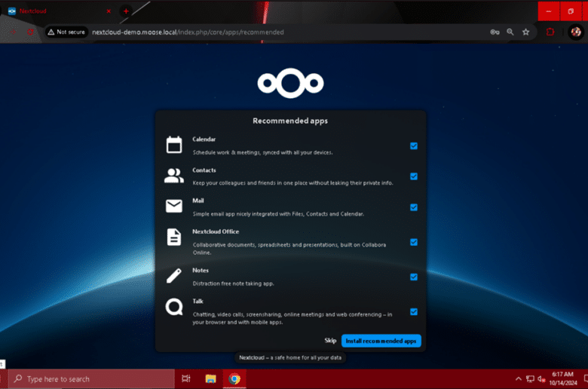Screen dimensions: 588x389
Task: Open a new browser tab
Action: click(126, 11)
